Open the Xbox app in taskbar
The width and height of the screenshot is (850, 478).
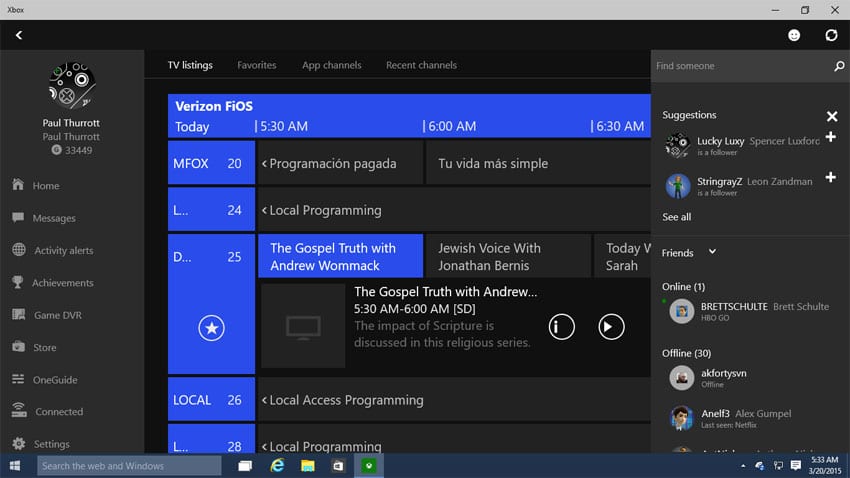click(370, 466)
